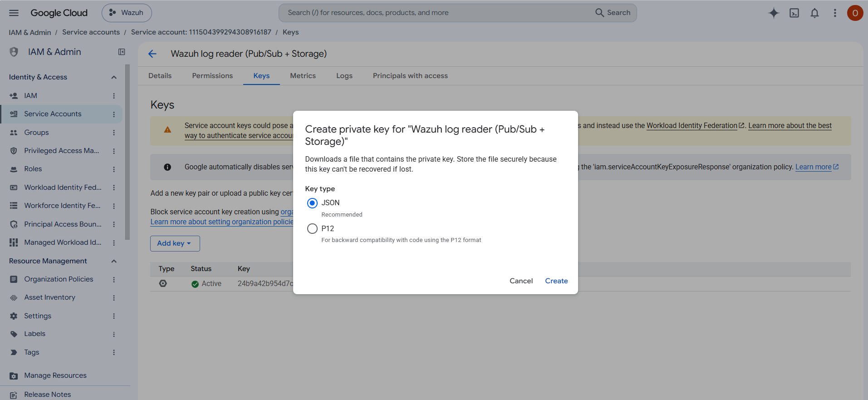Click the IAM & Admin breadcrumb
The width and height of the screenshot is (868, 400).
click(x=30, y=32)
